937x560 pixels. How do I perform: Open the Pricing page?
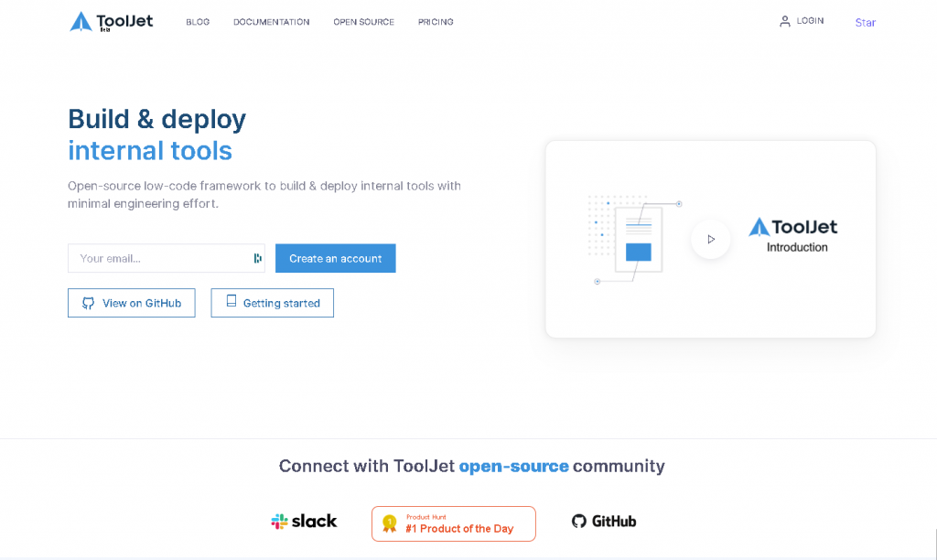tap(436, 22)
